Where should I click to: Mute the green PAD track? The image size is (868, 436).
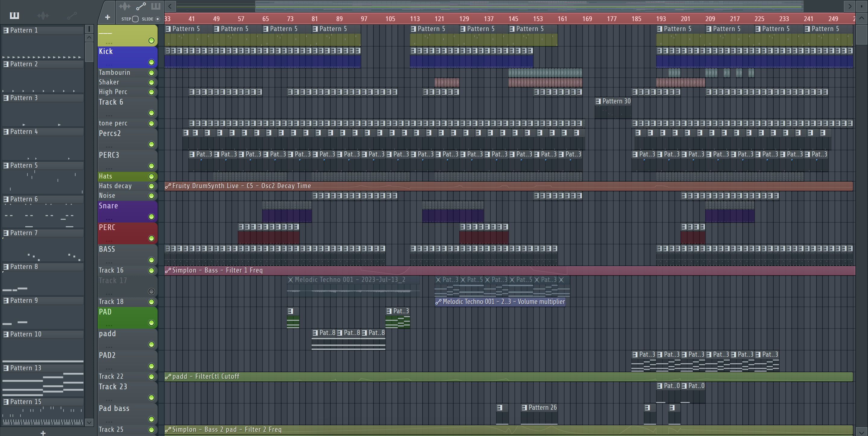(x=151, y=323)
